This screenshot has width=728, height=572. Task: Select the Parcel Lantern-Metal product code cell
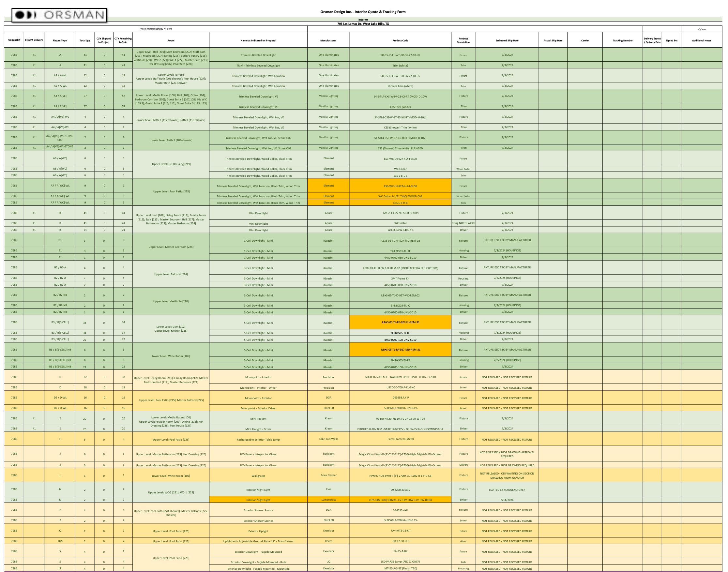[400, 439]
